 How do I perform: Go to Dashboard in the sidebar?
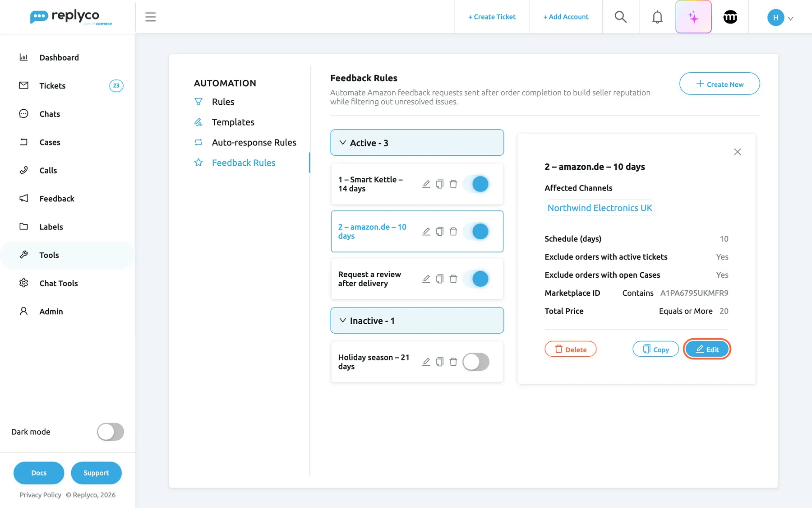coord(68,57)
